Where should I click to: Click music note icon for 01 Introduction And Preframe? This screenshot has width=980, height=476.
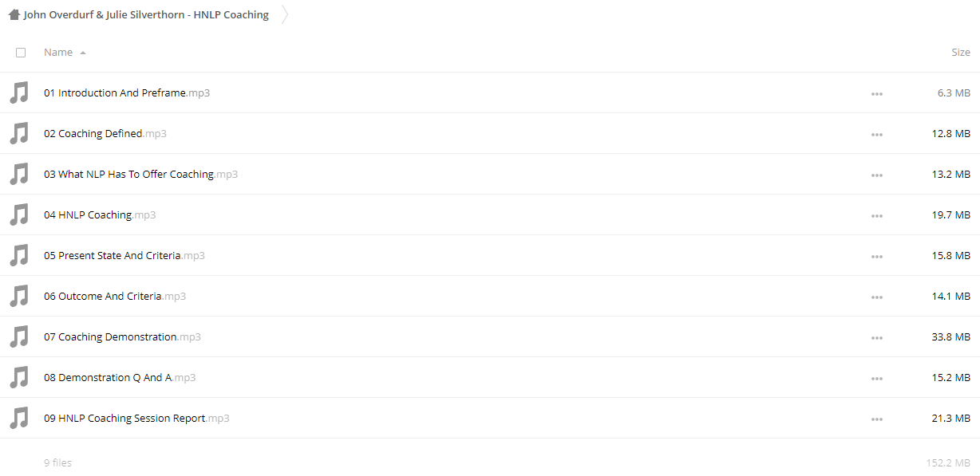coord(19,92)
